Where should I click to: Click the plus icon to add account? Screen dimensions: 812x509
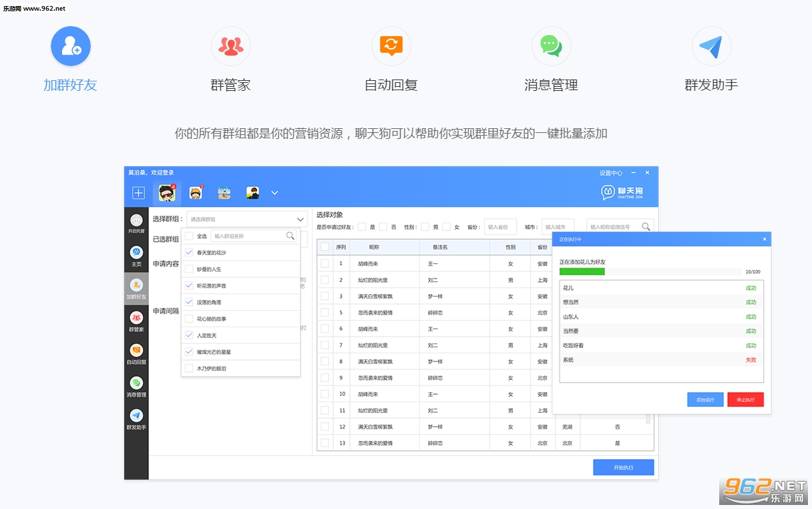[x=138, y=193]
